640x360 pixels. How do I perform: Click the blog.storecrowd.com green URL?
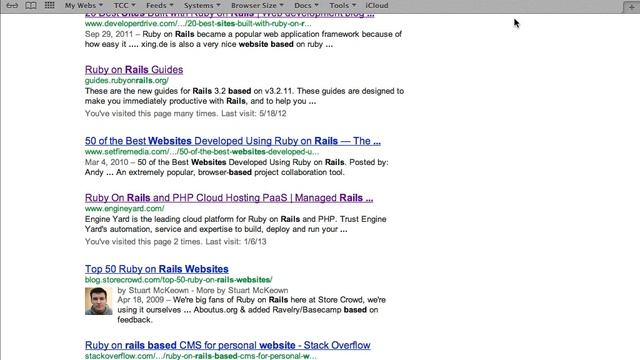pyautogui.click(x=179, y=280)
